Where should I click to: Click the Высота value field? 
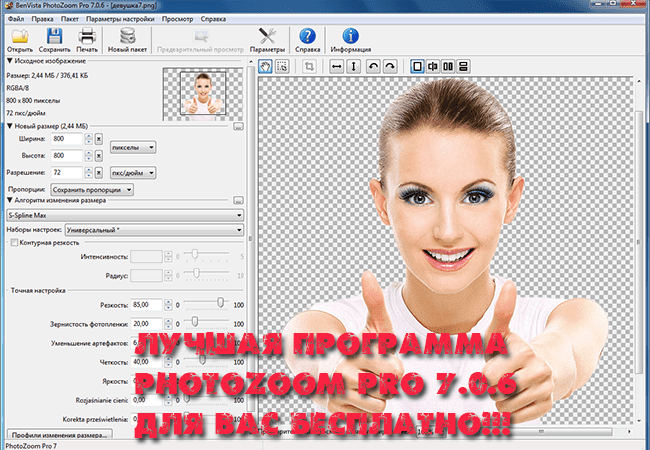coord(67,156)
